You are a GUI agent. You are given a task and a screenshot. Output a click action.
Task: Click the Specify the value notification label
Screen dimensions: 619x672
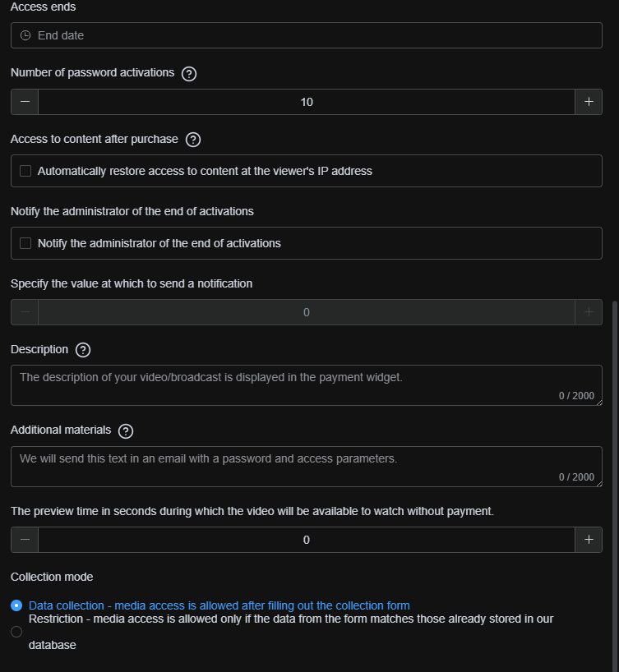pos(132,283)
